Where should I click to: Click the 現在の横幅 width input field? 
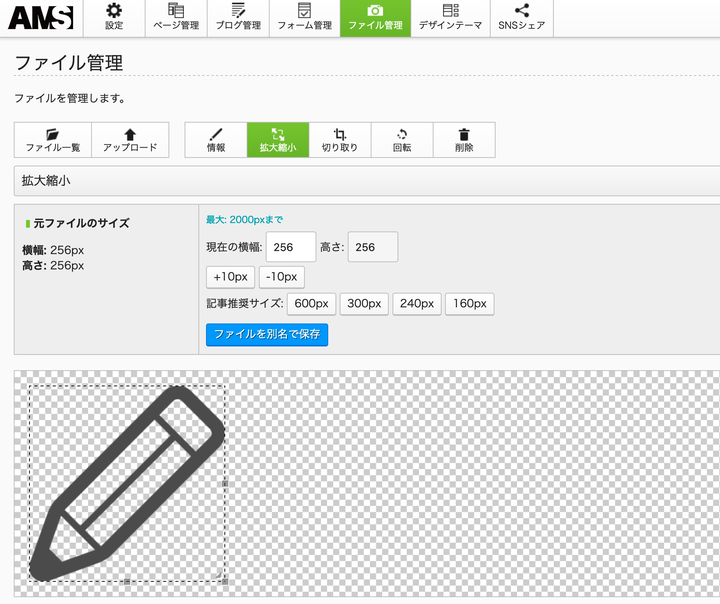point(291,247)
